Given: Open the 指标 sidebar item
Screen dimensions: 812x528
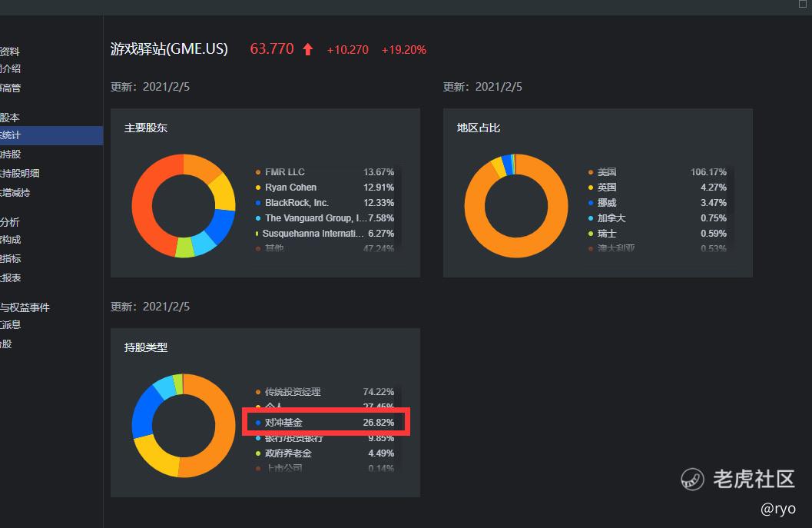Looking at the screenshot, I should [x=10, y=259].
